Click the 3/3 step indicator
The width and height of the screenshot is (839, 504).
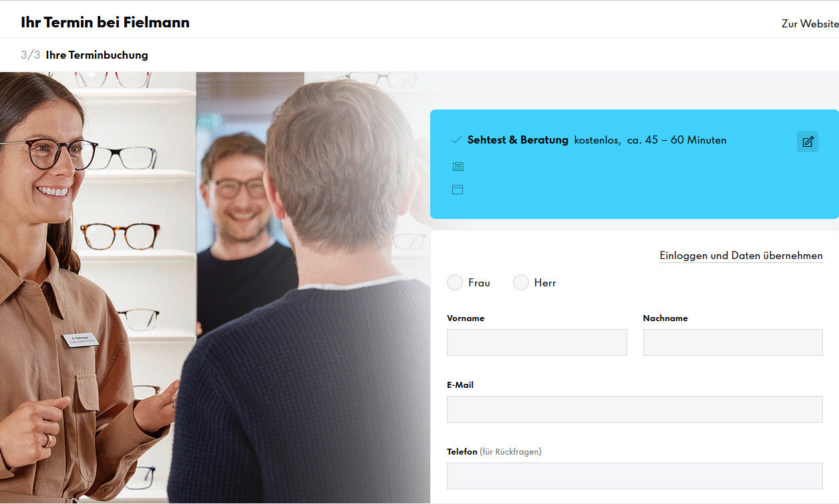pos(30,55)
